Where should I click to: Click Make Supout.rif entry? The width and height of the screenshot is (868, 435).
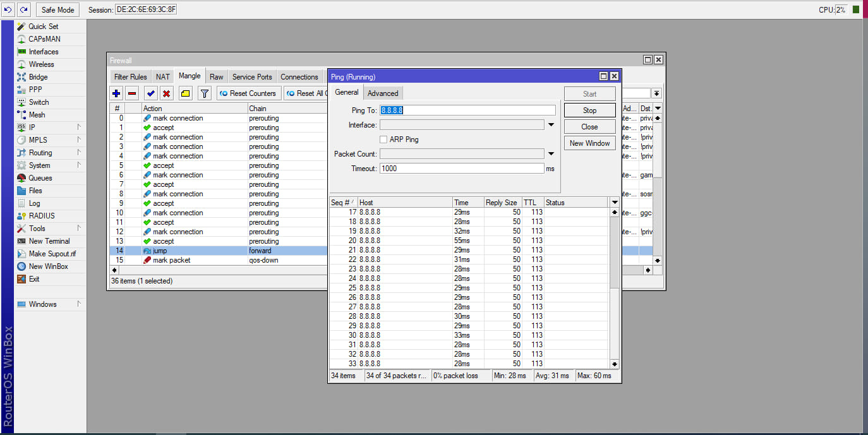[52, 254]
